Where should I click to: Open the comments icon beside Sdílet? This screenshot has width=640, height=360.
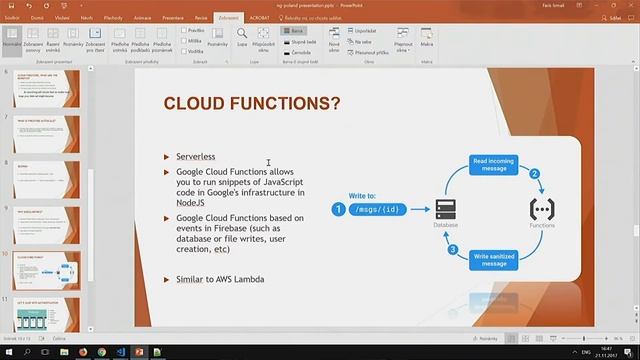pos(631,18)
